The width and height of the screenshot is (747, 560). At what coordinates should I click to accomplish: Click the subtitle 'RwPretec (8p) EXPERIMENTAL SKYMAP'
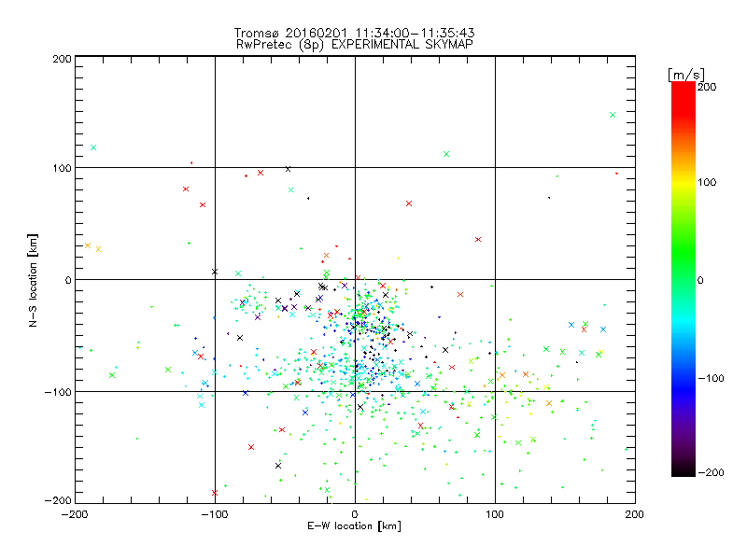tap(355, 44)
